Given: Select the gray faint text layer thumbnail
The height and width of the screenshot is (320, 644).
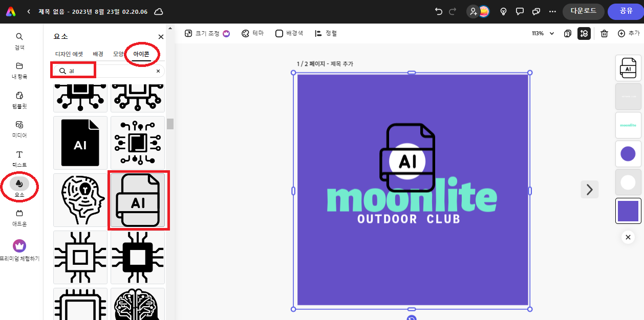Looking at the screenshot, I should click(628, 97).
